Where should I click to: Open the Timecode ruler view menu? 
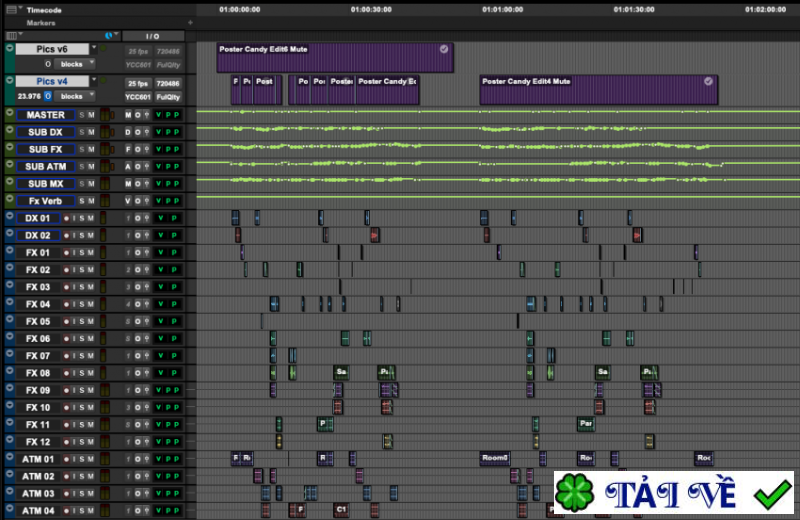click(x=19, y=9)
